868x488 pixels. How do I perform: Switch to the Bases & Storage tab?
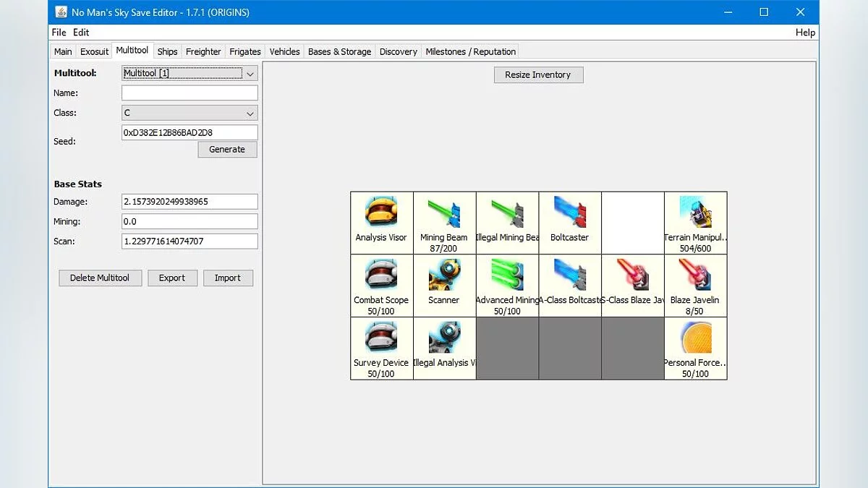point(339,51)
